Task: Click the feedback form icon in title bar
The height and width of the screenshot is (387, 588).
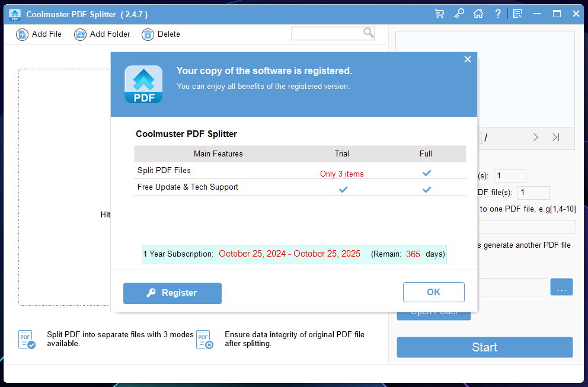Action: tap(518, 14)
